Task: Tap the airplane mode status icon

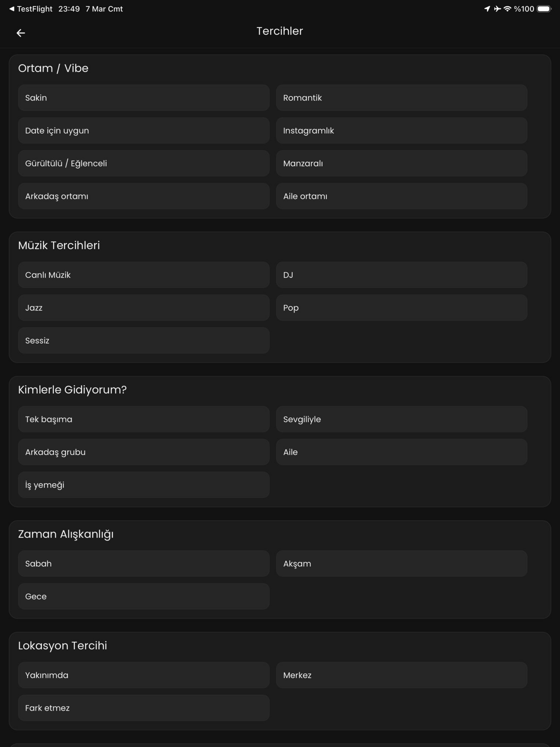Action: pyautogui.click(x=497, y=9)
